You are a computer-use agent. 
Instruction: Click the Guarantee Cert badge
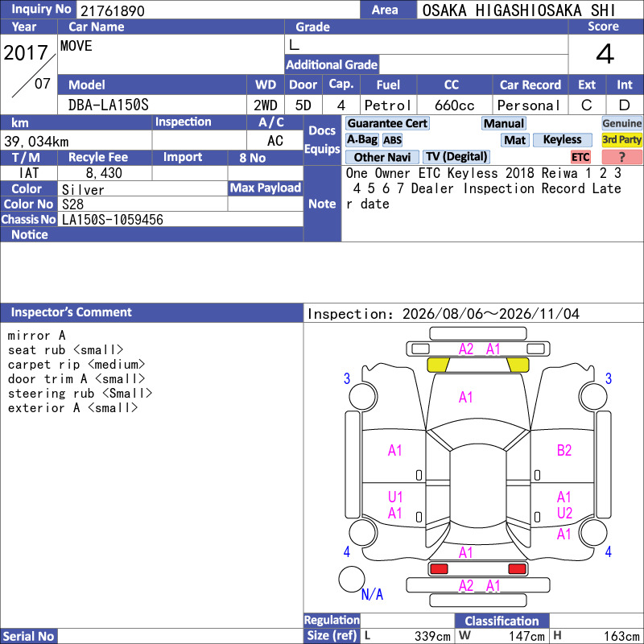387,123
